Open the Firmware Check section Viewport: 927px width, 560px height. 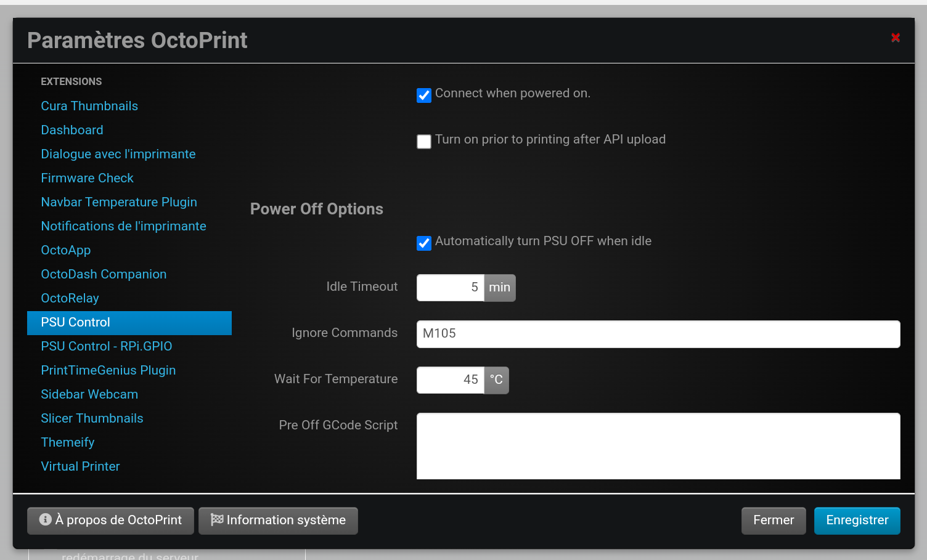tap(87, 178)
